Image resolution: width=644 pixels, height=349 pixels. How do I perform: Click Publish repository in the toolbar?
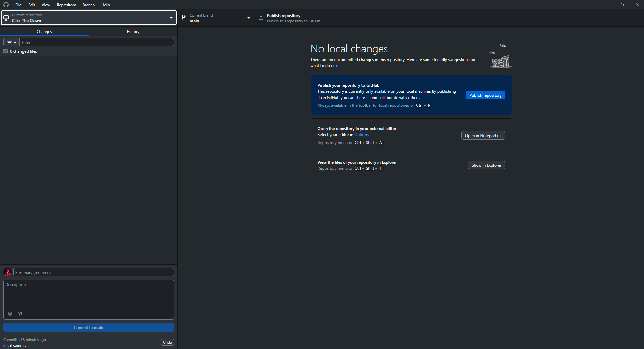tap(293, 18)
